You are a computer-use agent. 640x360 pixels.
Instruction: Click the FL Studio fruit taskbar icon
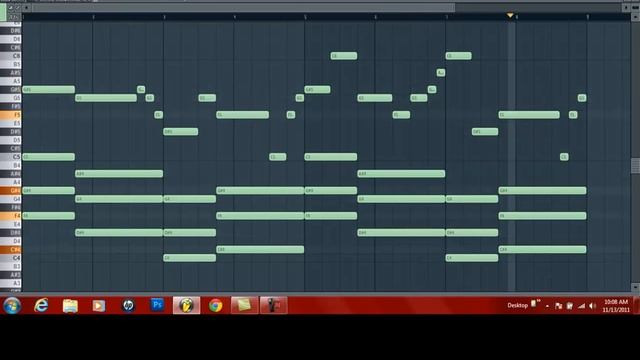pos(187,305)
